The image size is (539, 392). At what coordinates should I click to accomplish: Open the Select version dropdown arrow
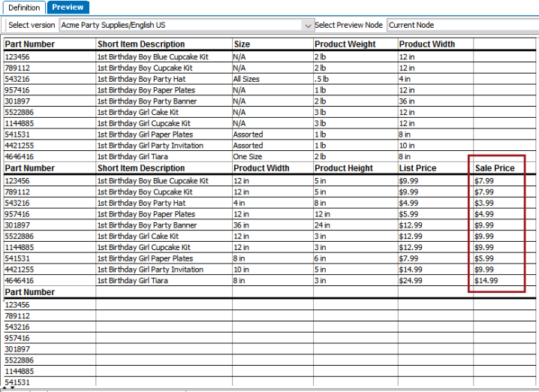coord(308,25)
